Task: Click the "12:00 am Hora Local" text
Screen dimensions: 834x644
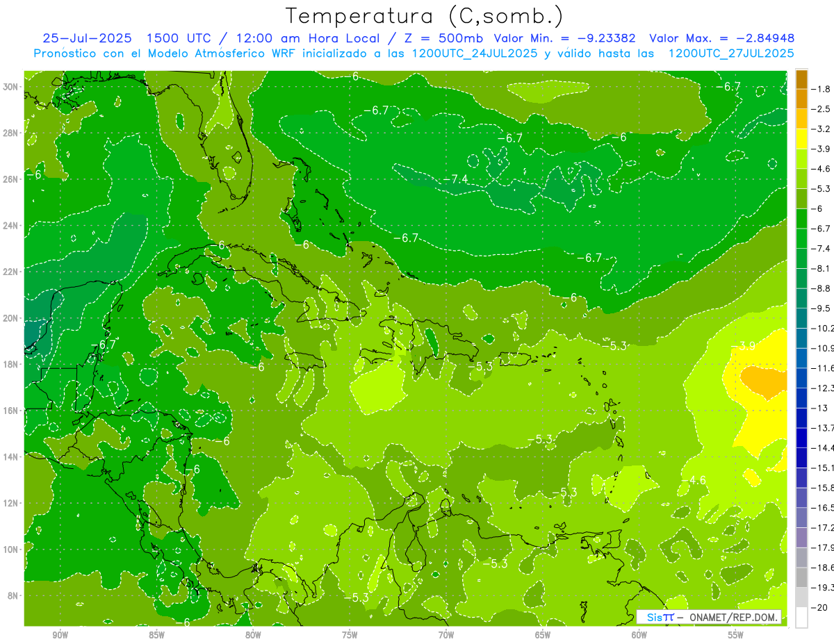Action: (309, 38)
